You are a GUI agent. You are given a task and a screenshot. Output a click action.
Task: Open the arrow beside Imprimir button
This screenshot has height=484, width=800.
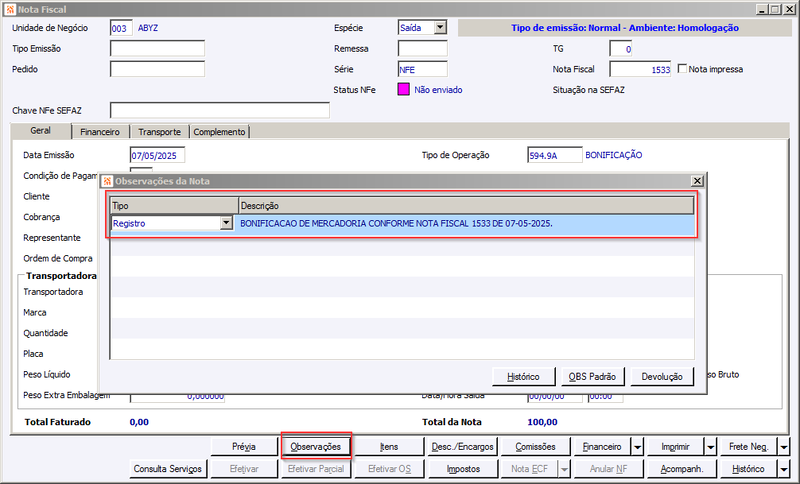click(x=711, y=447)
